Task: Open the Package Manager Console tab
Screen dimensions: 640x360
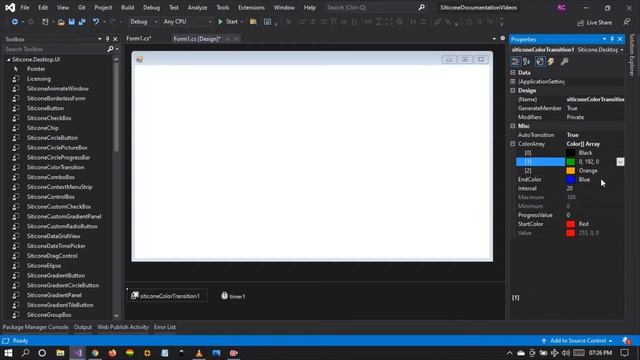Action: pos(36,327)
